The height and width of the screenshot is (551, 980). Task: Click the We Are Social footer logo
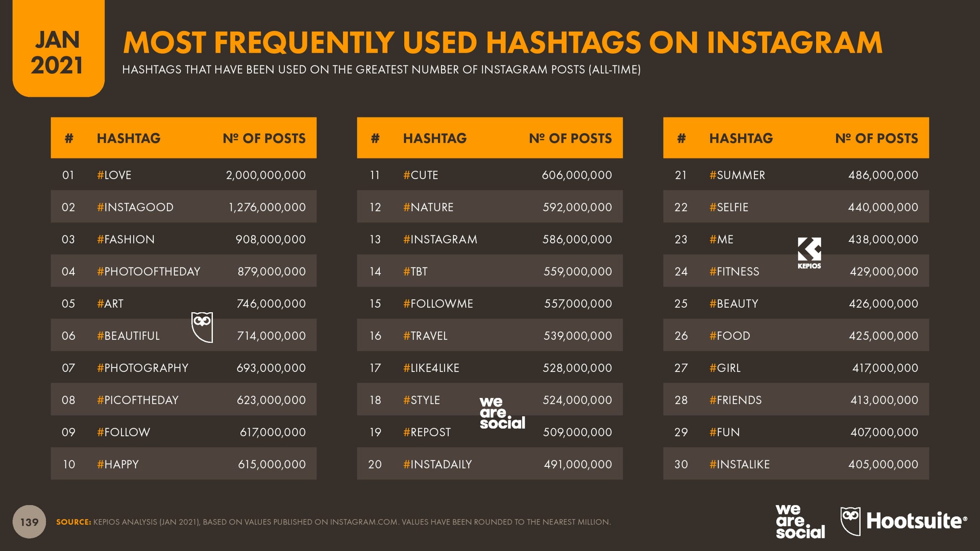tap(800, 522)
